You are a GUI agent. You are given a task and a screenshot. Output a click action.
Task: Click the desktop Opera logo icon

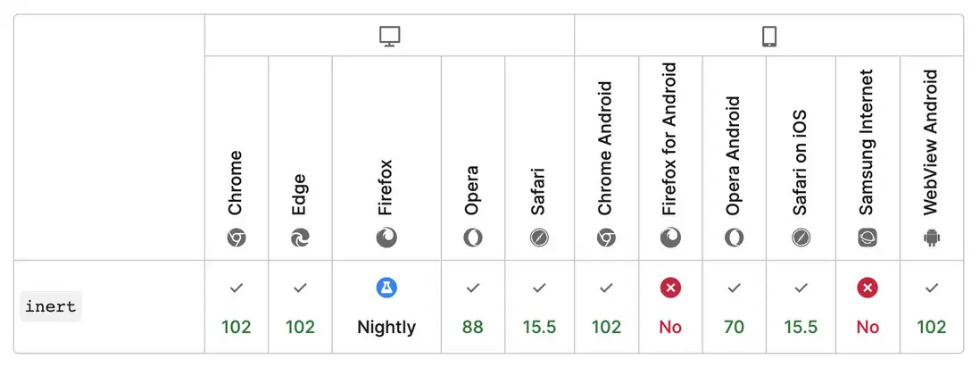tap(472, 238)
